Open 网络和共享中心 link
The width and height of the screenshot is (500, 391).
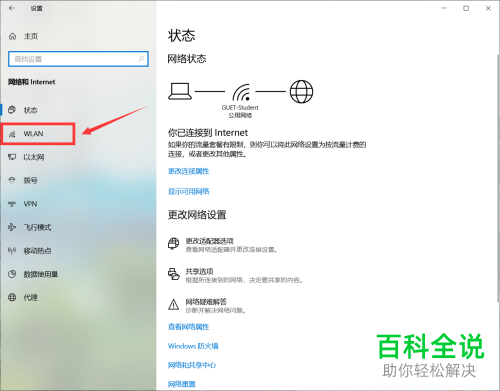pyautogui.click(x=192, y=365)
